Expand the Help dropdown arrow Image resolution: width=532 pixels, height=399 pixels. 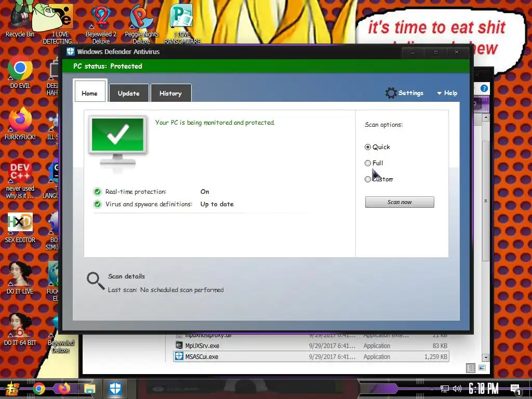[x=440, y=94]
